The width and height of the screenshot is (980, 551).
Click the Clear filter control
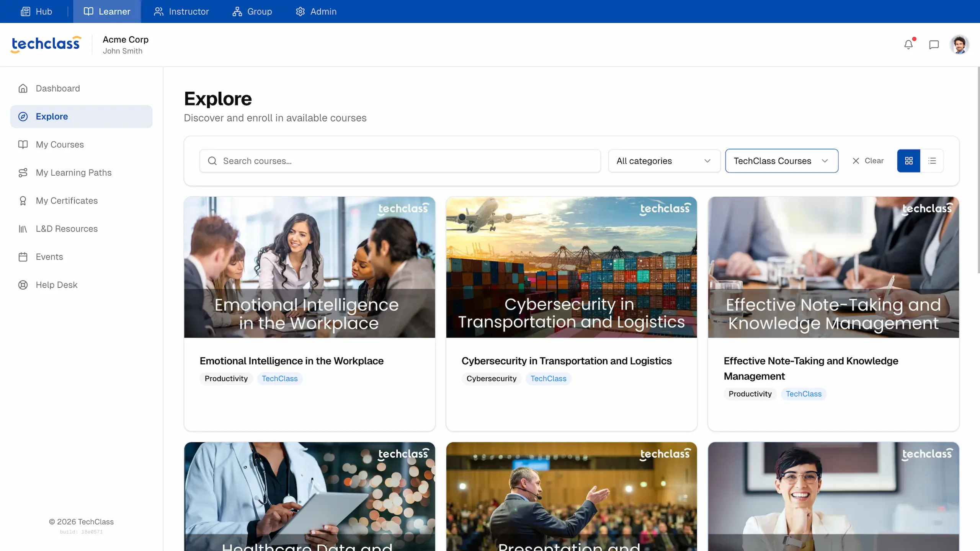point(868,161)
